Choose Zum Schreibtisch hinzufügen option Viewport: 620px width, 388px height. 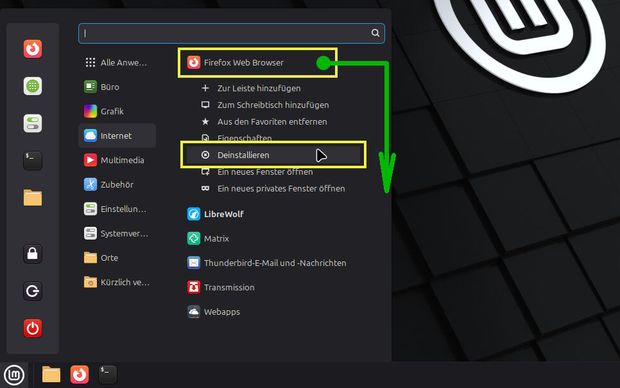tap(273, 105)
